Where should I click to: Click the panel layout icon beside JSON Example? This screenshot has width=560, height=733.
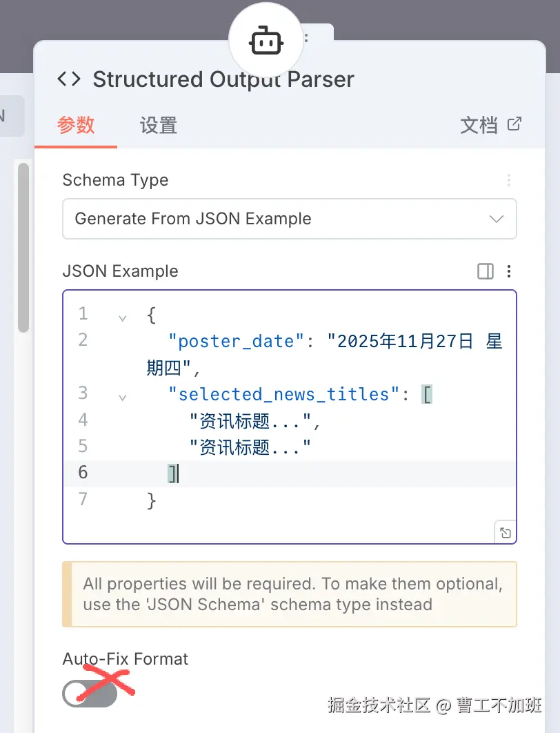coord(486,271)
